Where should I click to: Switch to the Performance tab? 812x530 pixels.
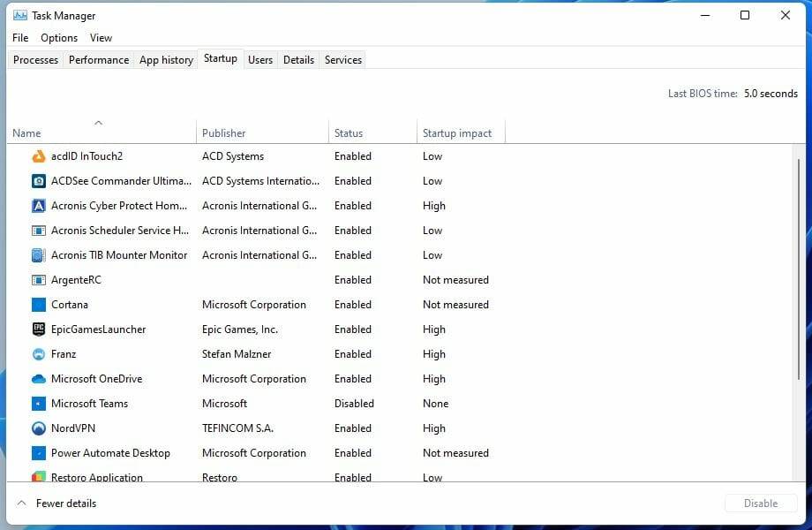click(98, 59)
